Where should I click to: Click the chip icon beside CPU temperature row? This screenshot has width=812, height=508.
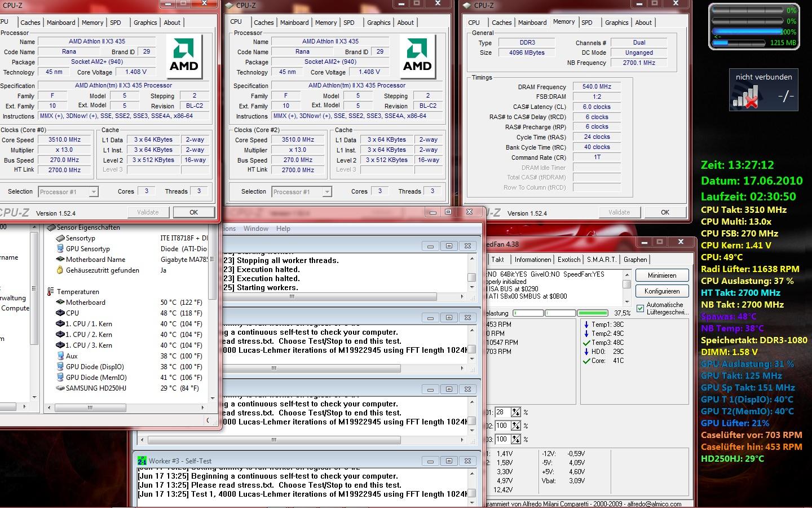(60, 313)
